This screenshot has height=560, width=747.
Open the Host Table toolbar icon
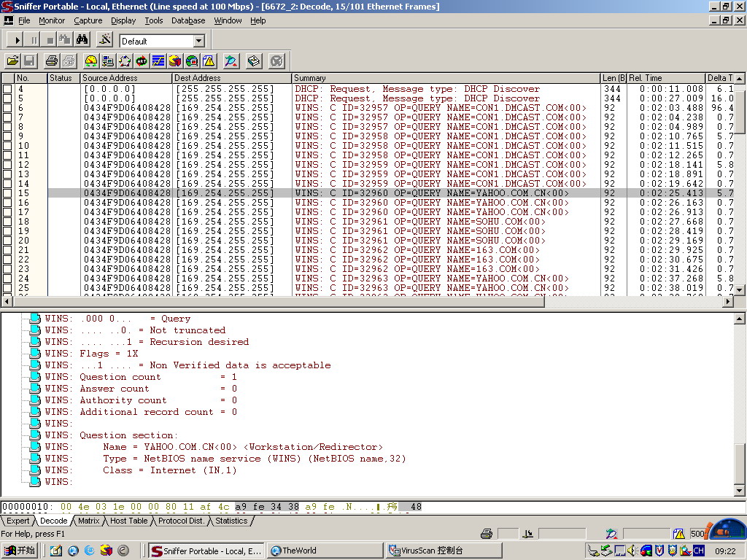click(x=108, y=61)
